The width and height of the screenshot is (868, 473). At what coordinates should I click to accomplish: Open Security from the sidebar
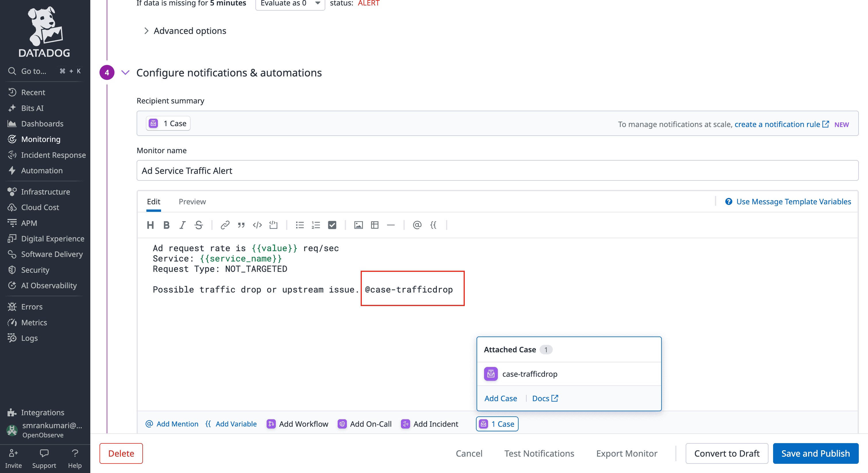pos(35,270)
